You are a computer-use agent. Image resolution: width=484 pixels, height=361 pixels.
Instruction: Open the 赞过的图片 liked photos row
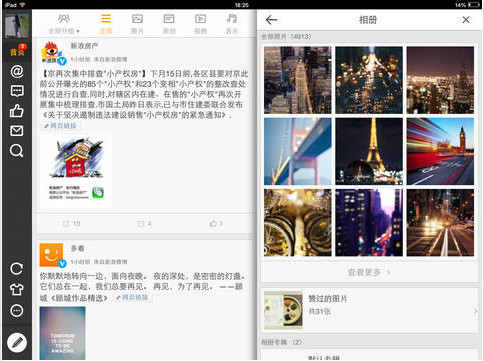[369, 311]
